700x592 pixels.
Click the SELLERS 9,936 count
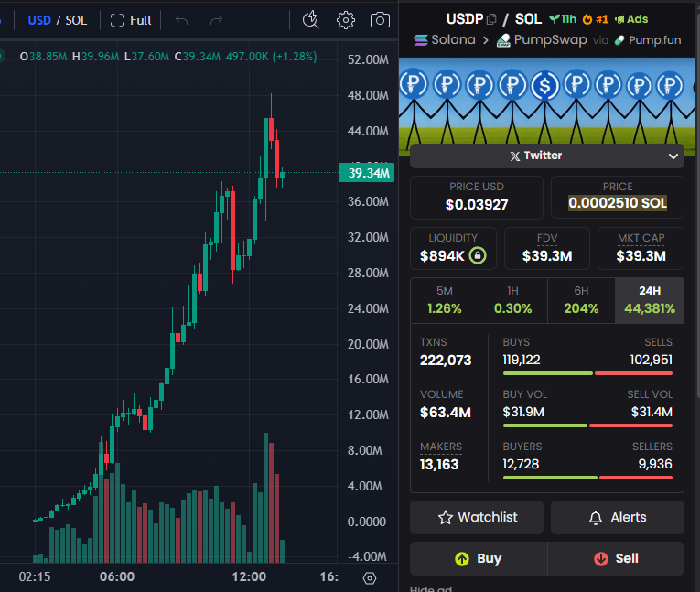[655, 464]
